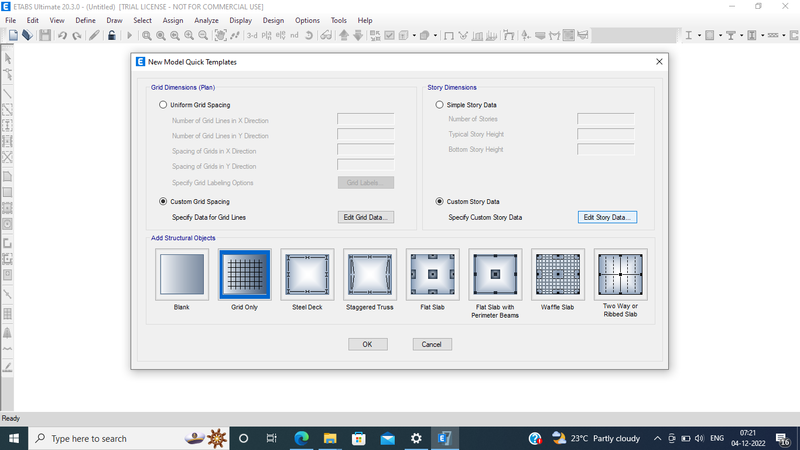800x450 pixels.
Task: Open Microsoft Edge from the taskbar
Action: click(302, 438)
